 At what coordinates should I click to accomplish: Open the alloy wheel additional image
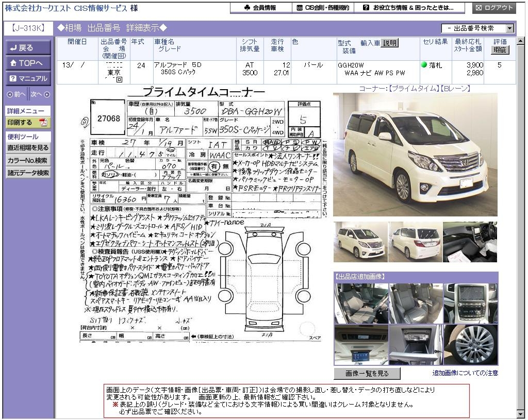[471, 345]
